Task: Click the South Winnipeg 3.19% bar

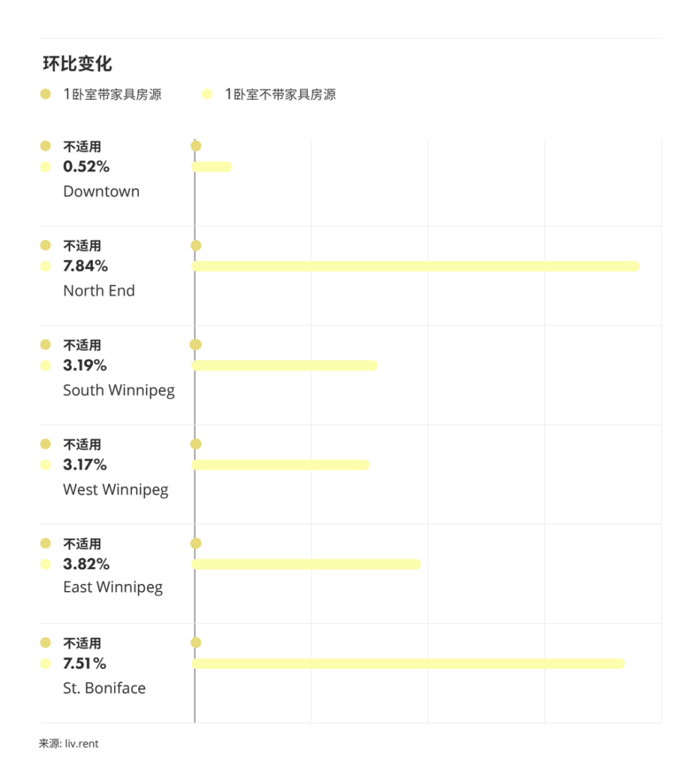Action: [x=284, y=365]
